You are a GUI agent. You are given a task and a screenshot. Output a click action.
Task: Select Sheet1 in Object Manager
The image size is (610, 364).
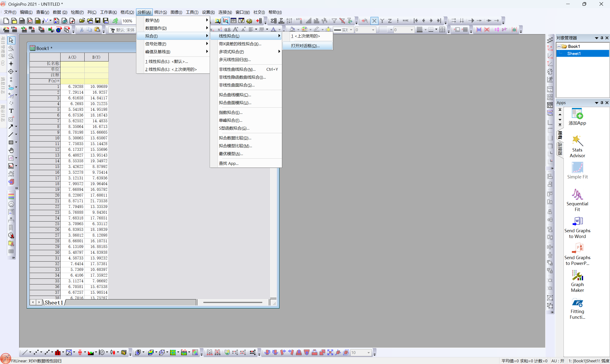574,54
